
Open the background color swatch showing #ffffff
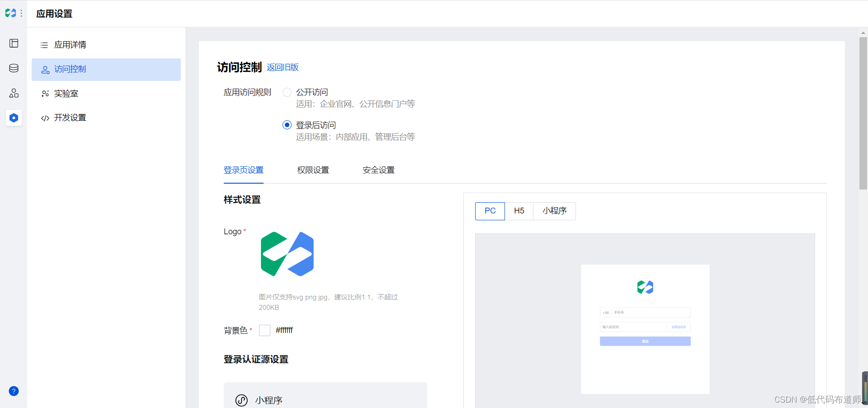pos(264,330)
